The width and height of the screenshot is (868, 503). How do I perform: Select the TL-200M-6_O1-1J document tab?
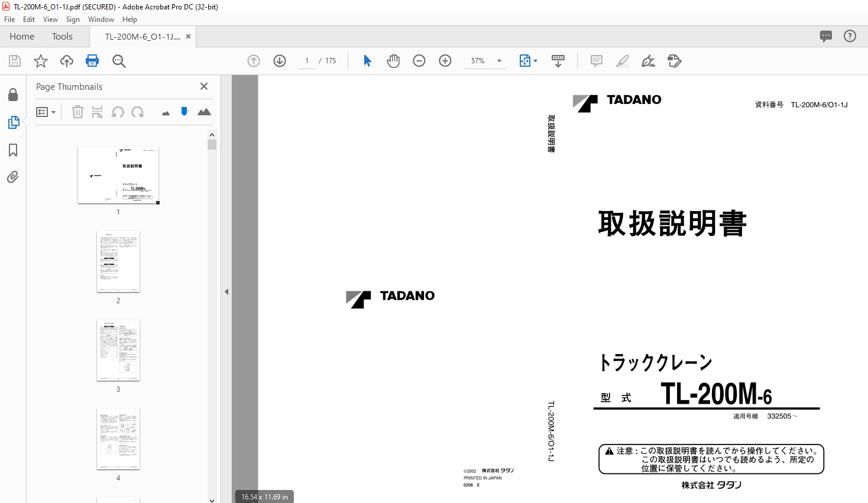(142, 37)
